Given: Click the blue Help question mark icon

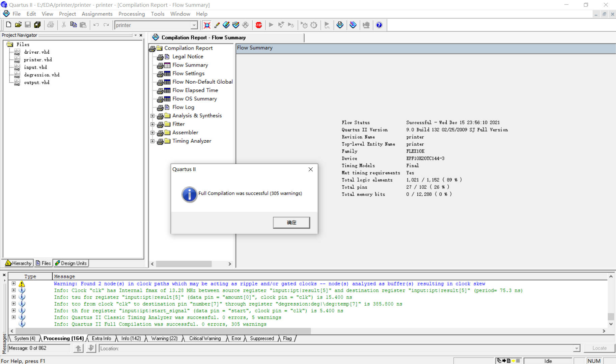Looking at the screenshot, I should 379,25.
